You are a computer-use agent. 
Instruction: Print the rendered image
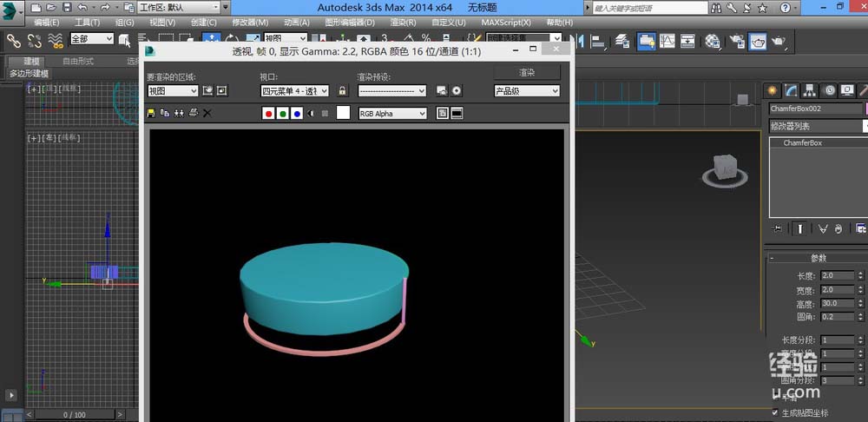point(194,113)
